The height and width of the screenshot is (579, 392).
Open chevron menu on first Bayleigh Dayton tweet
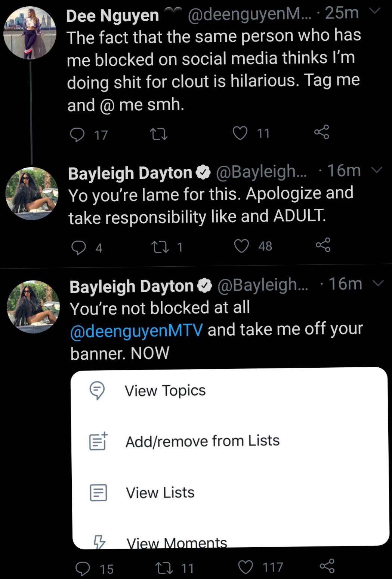coord(377,170)
